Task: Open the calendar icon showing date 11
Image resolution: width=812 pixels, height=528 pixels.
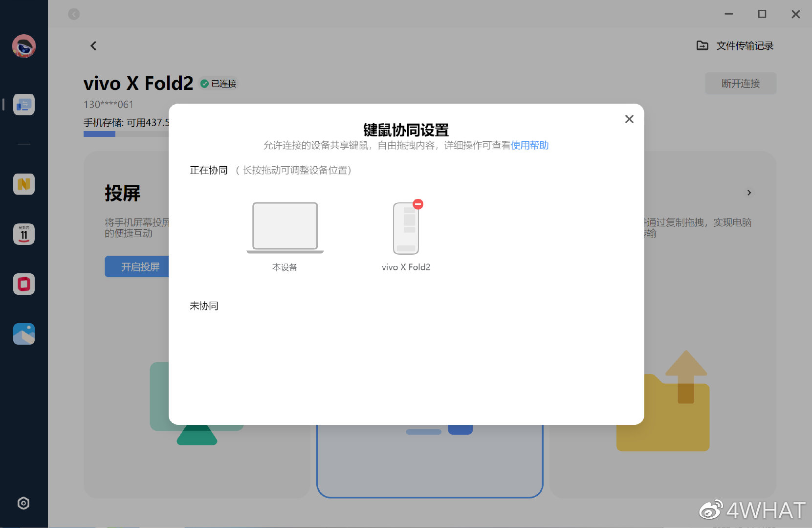Action: [23, 234]
